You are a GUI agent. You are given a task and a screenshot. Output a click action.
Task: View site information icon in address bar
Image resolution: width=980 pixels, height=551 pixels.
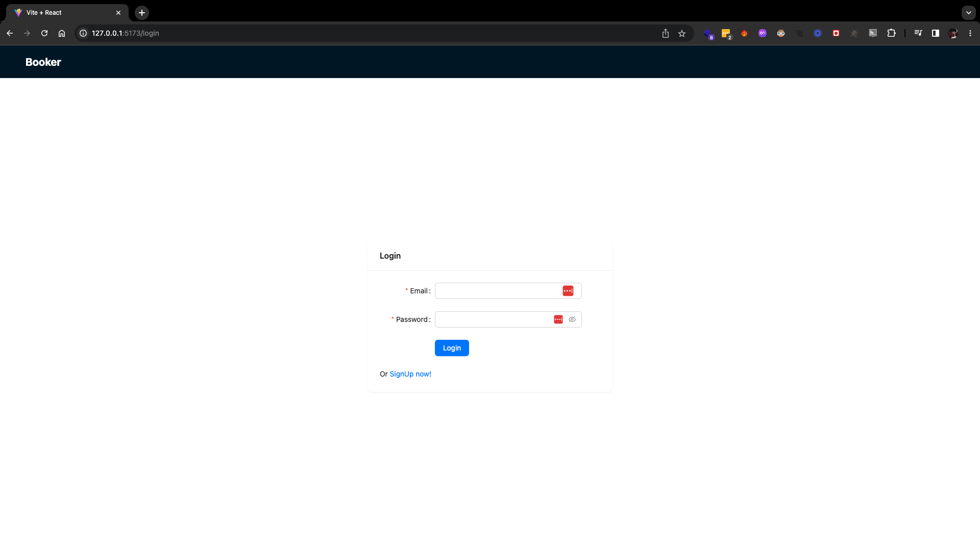pyautogui.click(x=83, y=33)
